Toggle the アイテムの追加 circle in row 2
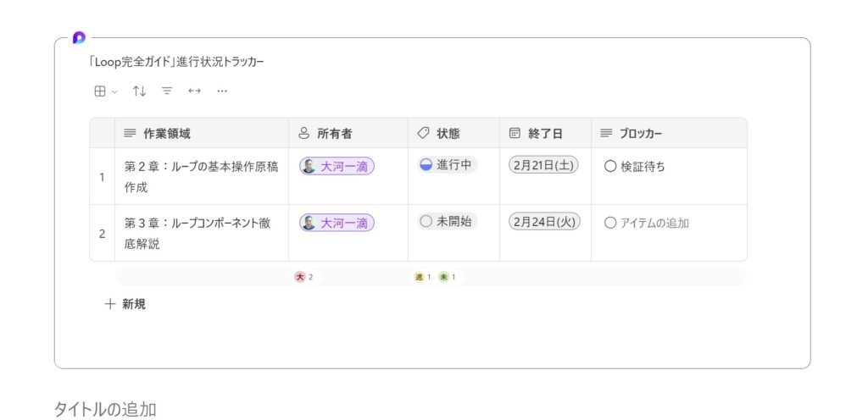Image resolution: width=868 pixels, height=420 pixels. pos(609,223)
